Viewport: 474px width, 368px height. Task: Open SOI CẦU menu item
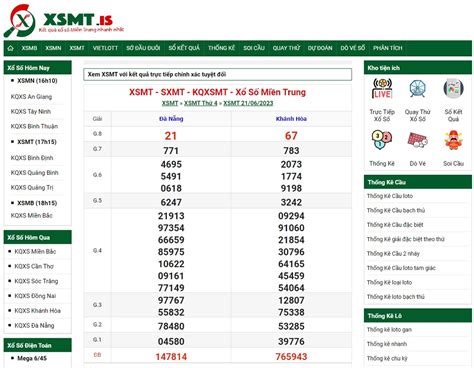(254, 48)
